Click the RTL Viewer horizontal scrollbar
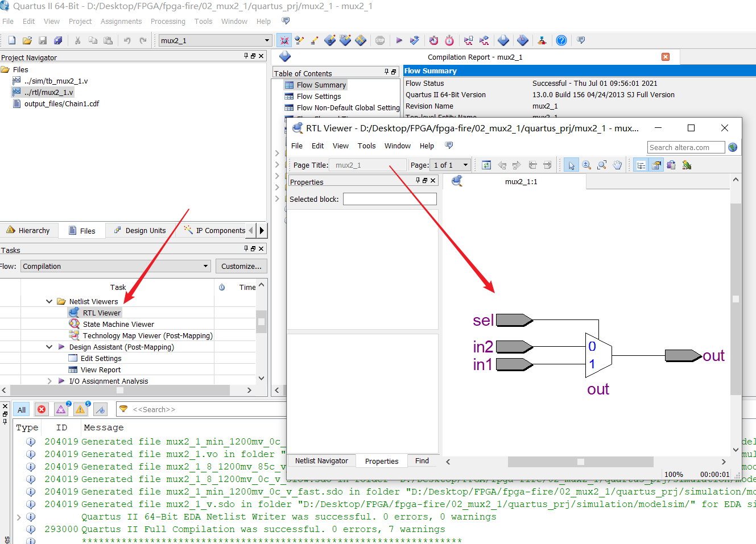 tap(580, 462)
